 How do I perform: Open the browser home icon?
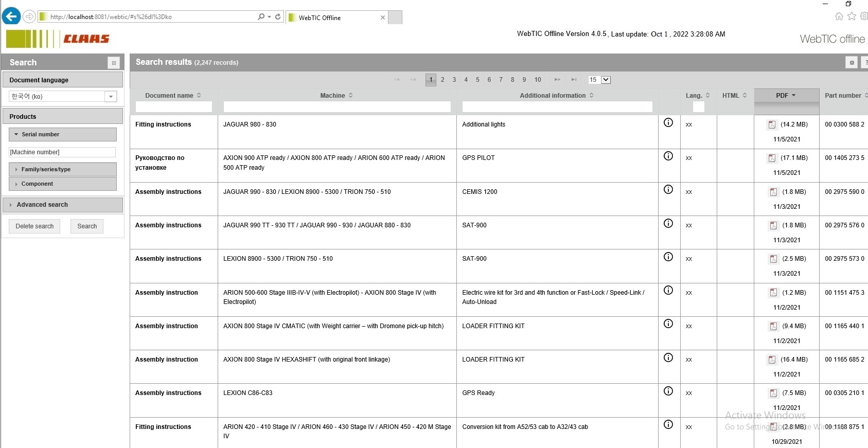[839, 16]
